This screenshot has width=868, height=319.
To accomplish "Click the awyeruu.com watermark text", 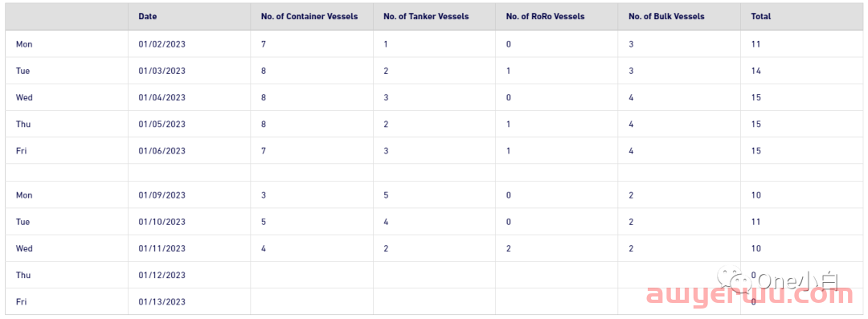I will [x=750, y=296].
